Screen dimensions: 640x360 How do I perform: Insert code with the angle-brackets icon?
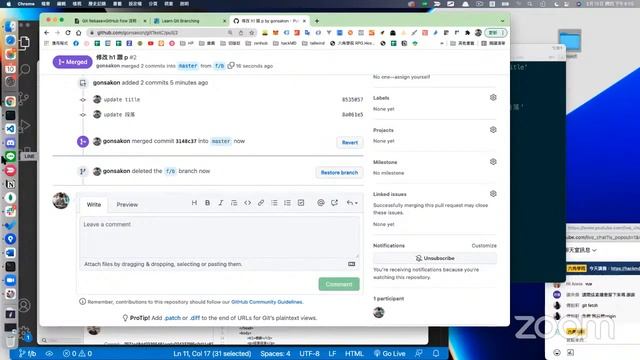point(247,203)
